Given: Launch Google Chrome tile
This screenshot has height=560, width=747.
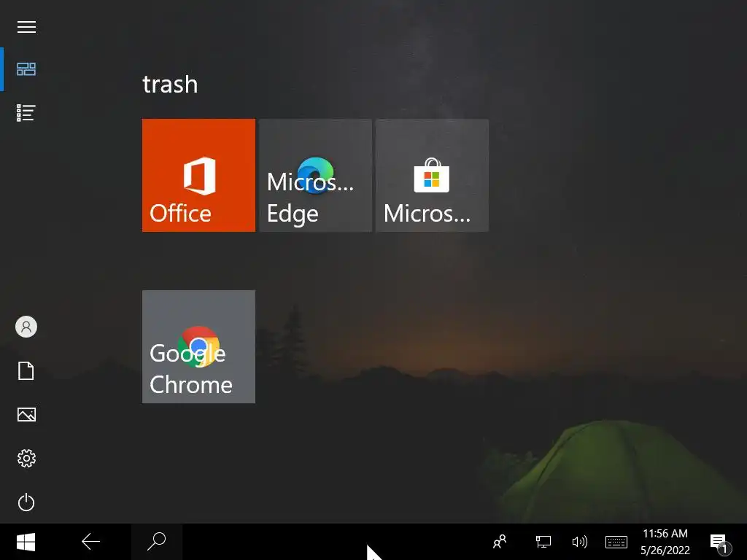Looking at the screenshot, I should pyautogui.click(x=198, y=346).
